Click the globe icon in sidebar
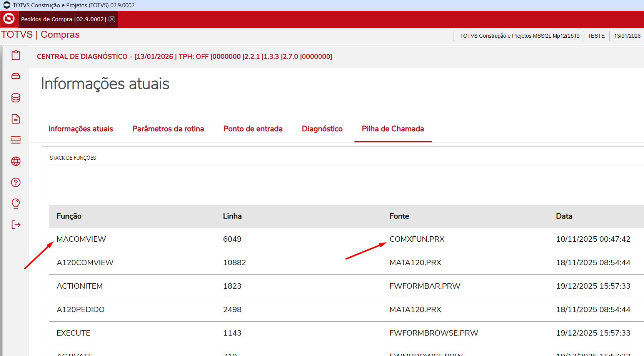This screenshot has width=644, height=356. point(16,161)
